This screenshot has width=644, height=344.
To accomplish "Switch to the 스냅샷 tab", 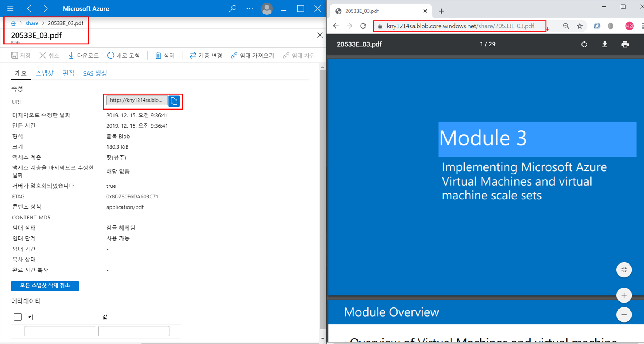I will coord(44,73).
